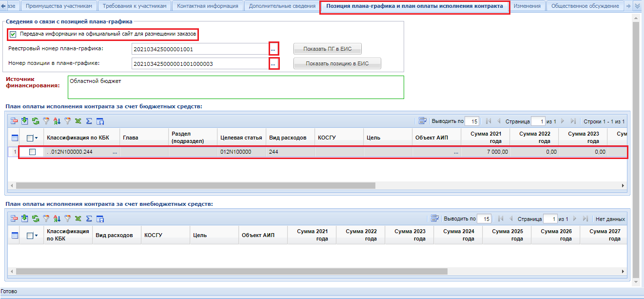The width and height of the screenshot is (644, 299).
Task: Open lookup '...' for Реестровый номер плана-графика
Action: click(273, 49)
